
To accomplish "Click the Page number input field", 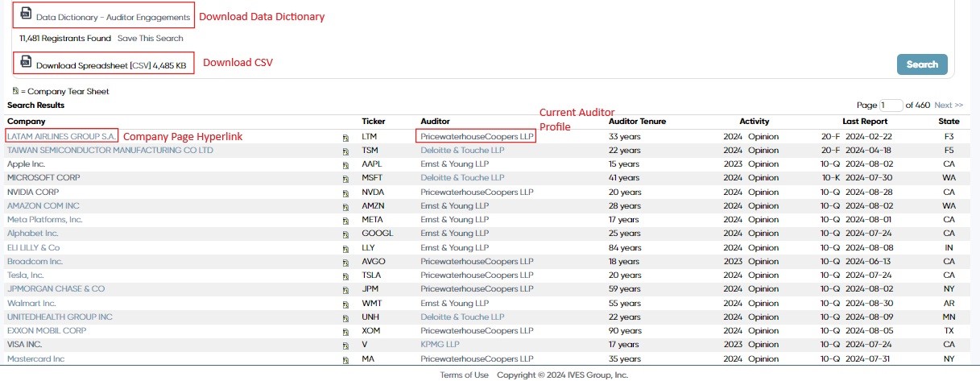I will [x=892, y=106].
